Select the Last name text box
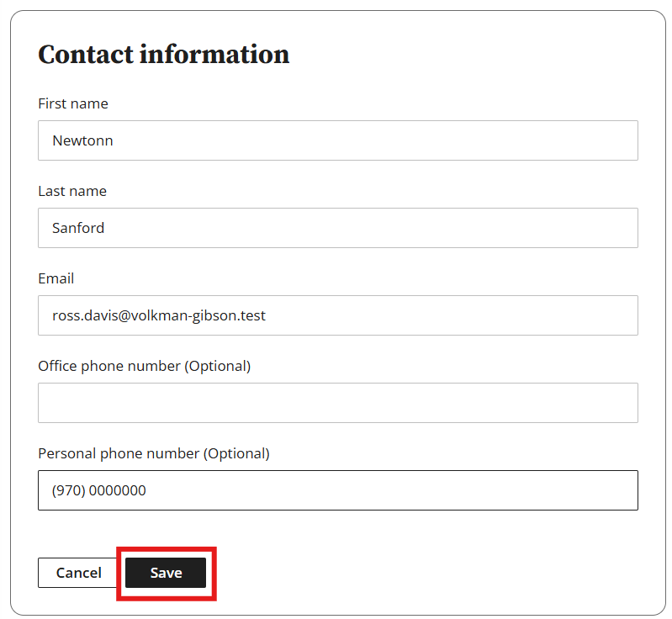Viewport: 672px width, 619px height. click(337, 228)
